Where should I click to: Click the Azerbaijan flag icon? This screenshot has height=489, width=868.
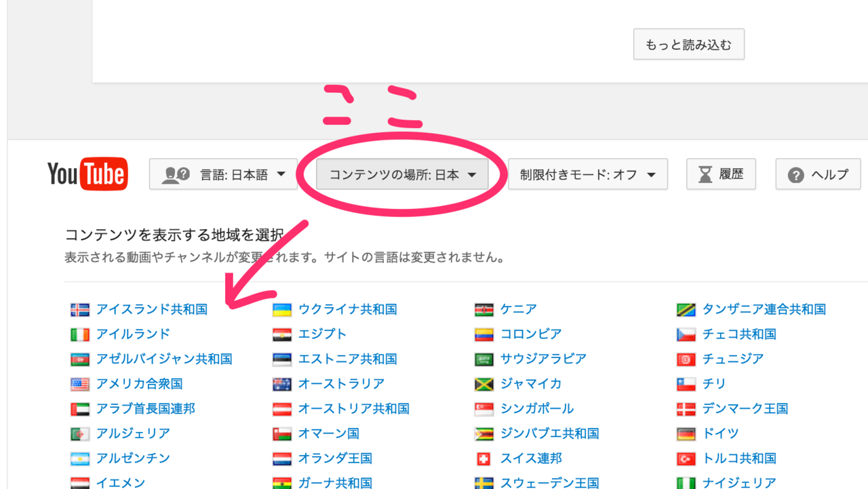[80, 359]
